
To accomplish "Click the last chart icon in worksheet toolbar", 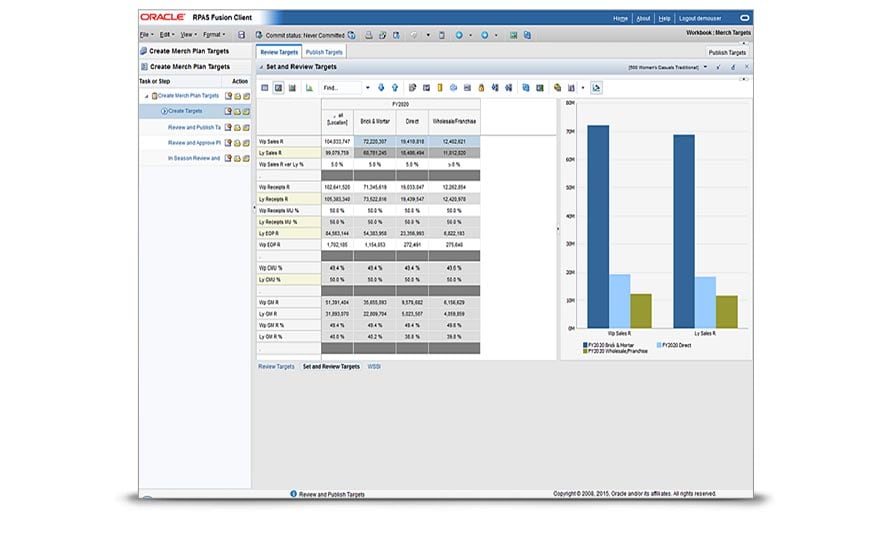I will 596,88.
